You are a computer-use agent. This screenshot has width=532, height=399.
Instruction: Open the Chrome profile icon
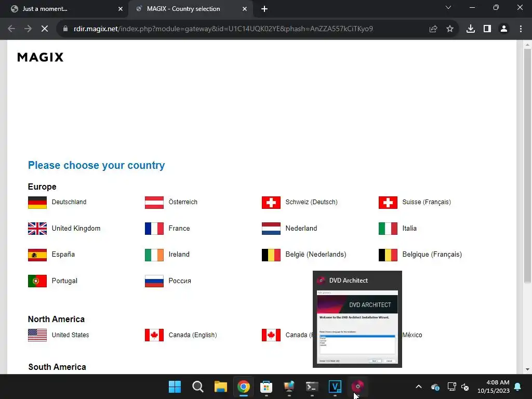click(x=504, y=29)
